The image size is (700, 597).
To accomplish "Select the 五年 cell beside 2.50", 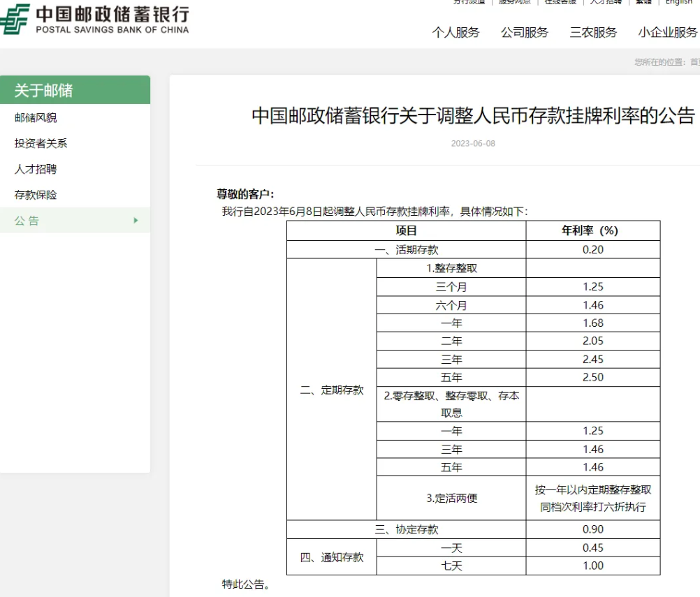I will (x=451, y=378).
